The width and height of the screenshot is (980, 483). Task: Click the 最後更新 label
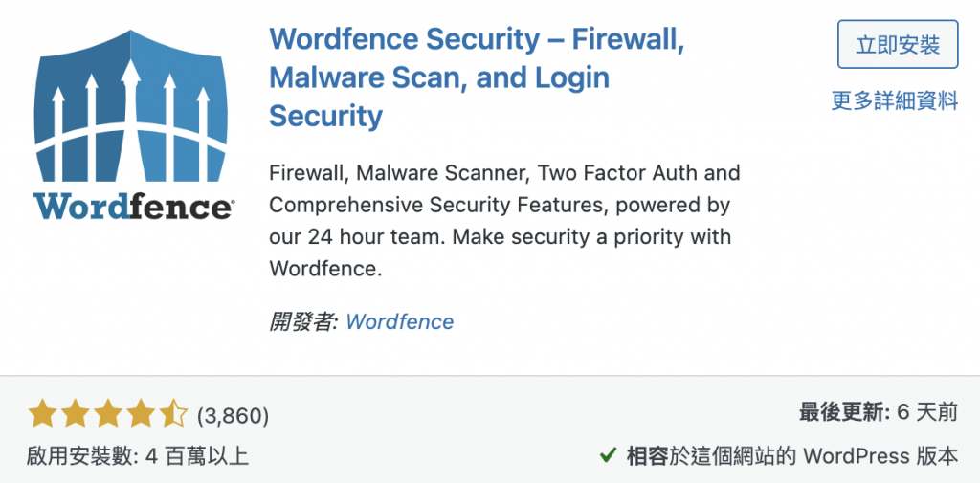click(844, 413)
